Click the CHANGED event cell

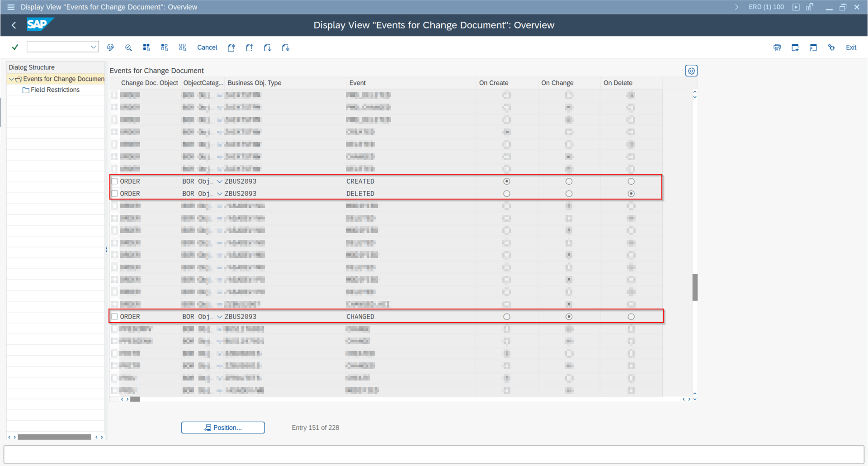(360, 317)
